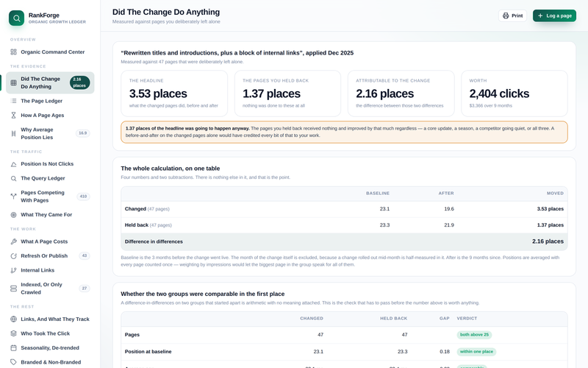Click Attributable To The Change card

click(x=401, y=93)
